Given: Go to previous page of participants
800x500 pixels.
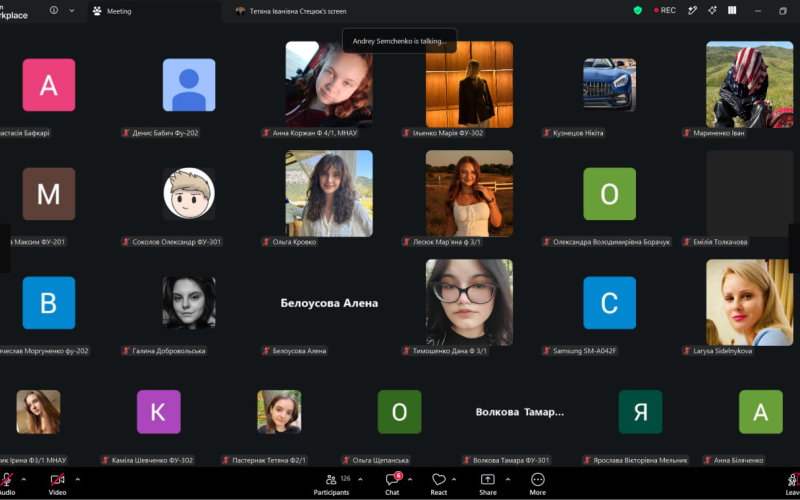Looking at the screenshot, I should pos(5,247).
